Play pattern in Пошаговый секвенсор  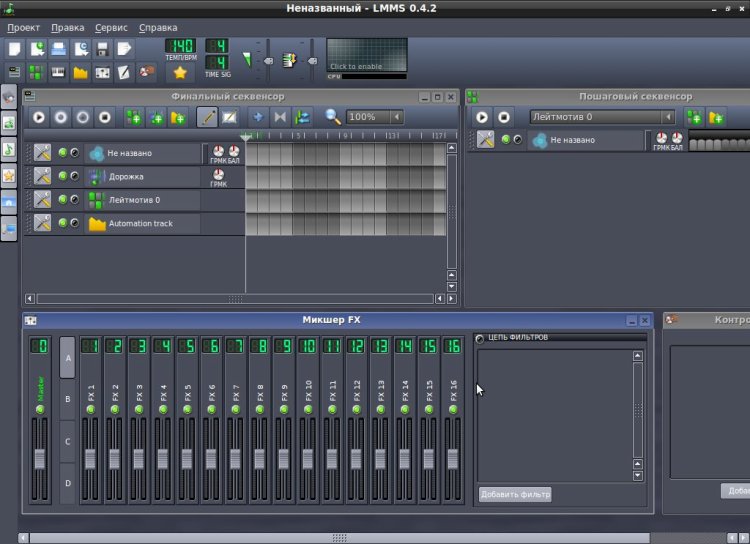coord(482,117)
